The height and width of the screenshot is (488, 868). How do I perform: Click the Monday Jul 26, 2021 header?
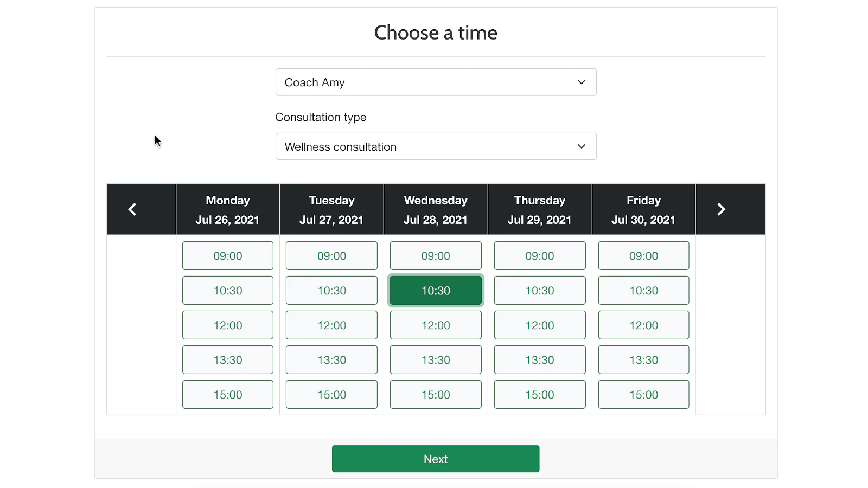pos(228,210)
